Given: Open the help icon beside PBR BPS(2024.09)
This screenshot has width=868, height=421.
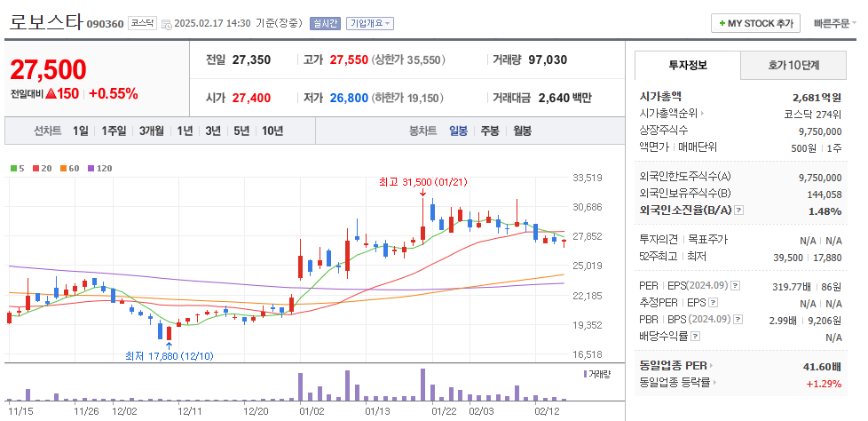Looking at the screenshot, I should coord(738,320).
